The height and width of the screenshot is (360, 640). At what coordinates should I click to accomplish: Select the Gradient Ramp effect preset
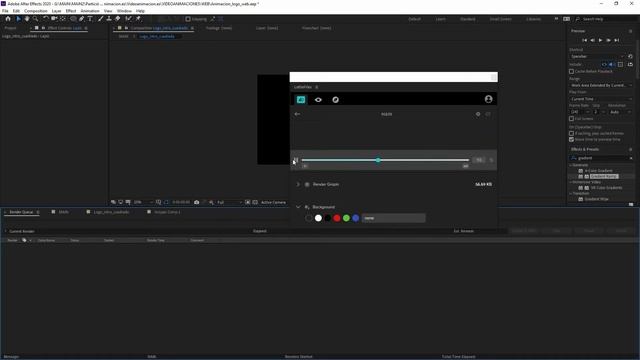point(604,176)
